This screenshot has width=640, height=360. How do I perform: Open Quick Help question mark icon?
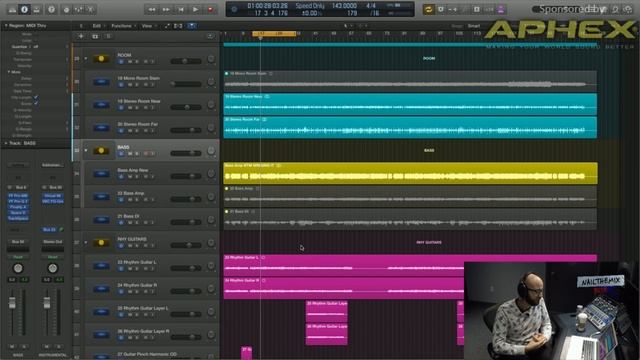[x=51, y=9]
